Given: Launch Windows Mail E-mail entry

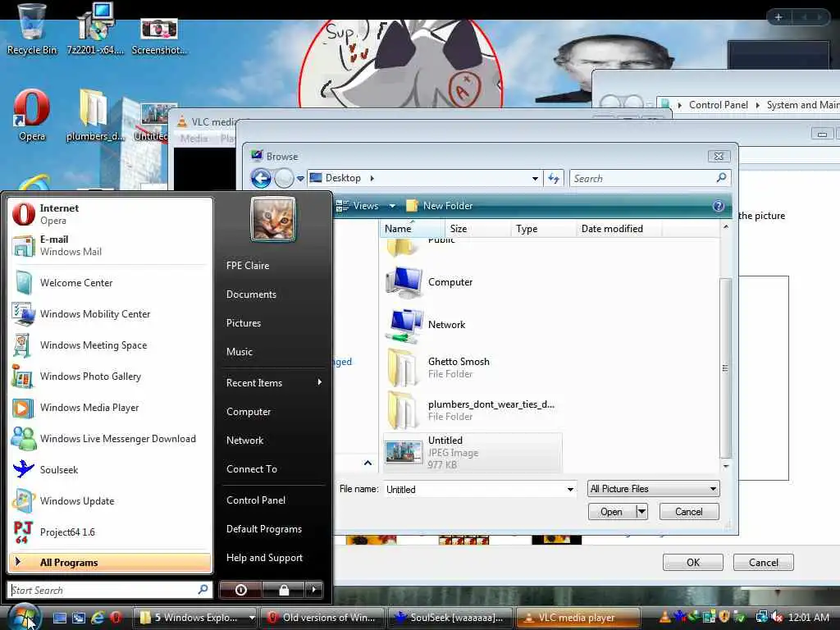Looking at the screenshot, I should point(110,245).
